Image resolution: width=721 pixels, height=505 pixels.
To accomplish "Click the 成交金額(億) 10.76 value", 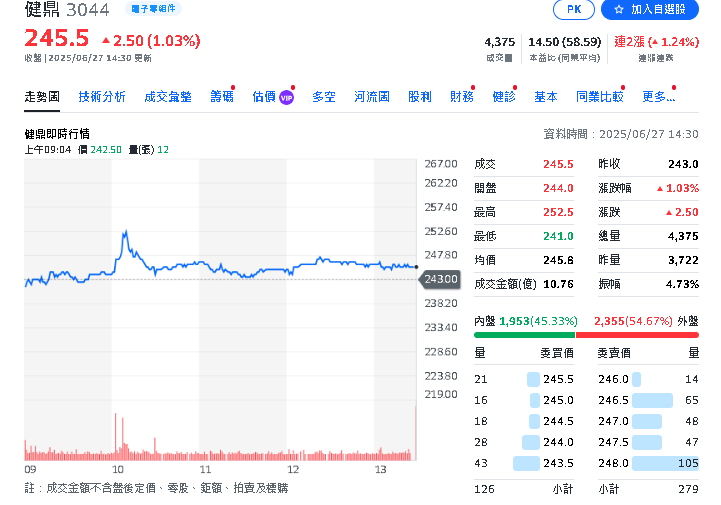I will [x=558, y=284].
